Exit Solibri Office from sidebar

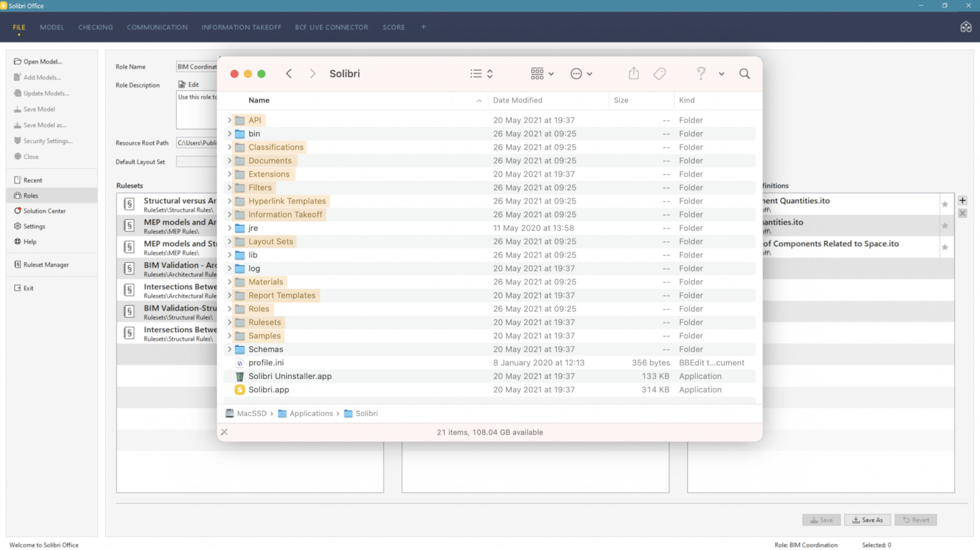(24, 288)
